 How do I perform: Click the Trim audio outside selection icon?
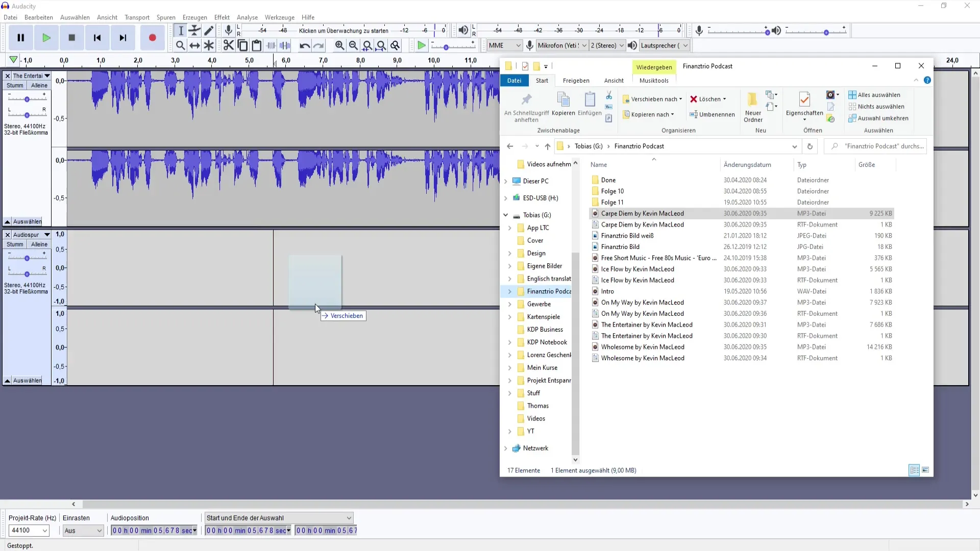(x=271, y=45)
